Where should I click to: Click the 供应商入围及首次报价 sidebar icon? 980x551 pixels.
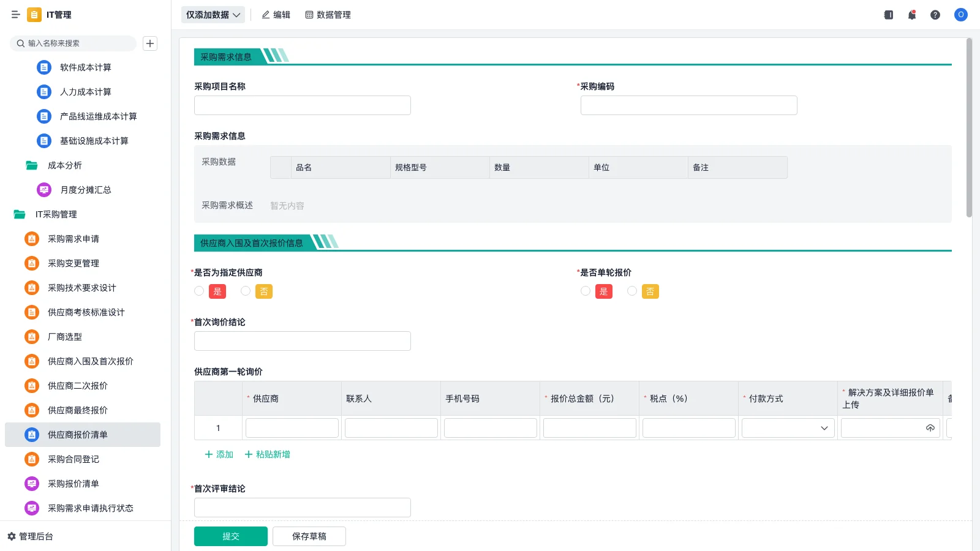(31, 361)
